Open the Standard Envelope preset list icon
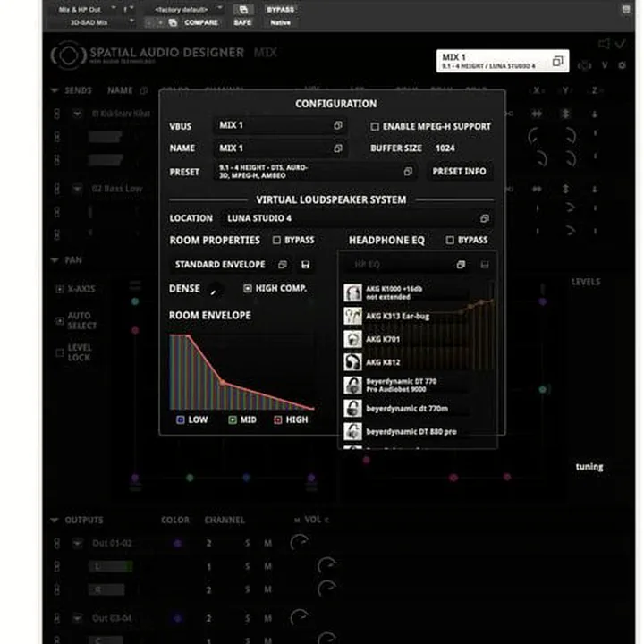The width and height of the screenshot is (644, 644). 283,265
